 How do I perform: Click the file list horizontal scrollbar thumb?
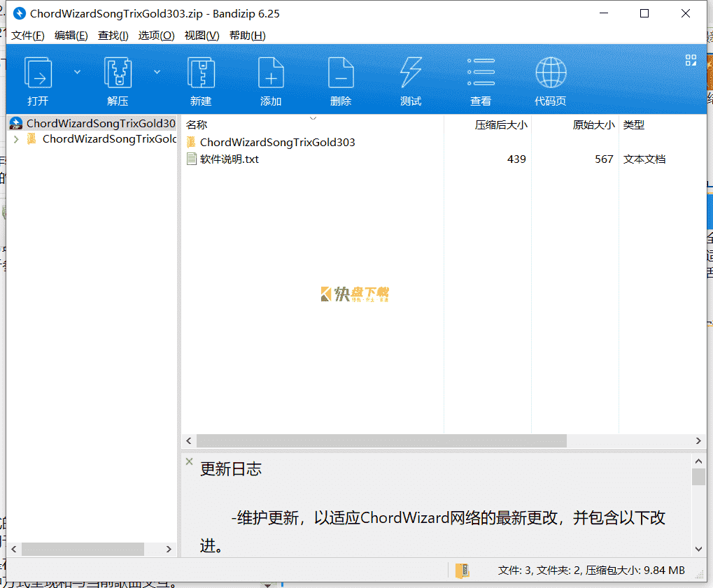(x=381, y=440)
